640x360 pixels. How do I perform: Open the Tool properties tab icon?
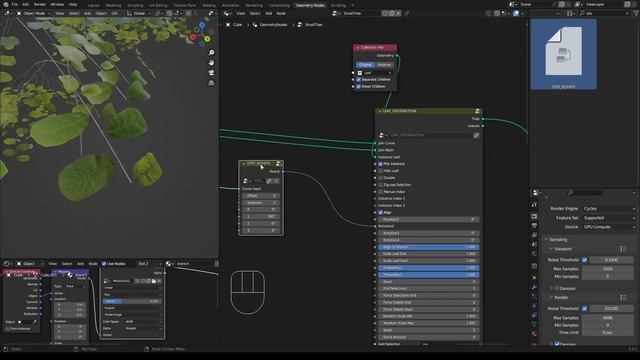tap(534, 204)
